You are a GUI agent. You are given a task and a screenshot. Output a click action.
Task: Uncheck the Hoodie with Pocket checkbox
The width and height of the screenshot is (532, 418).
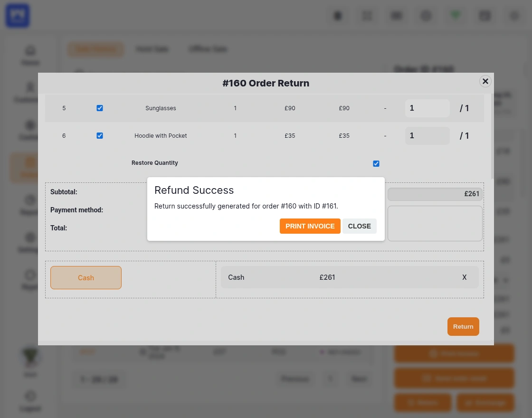coord(100,135)
